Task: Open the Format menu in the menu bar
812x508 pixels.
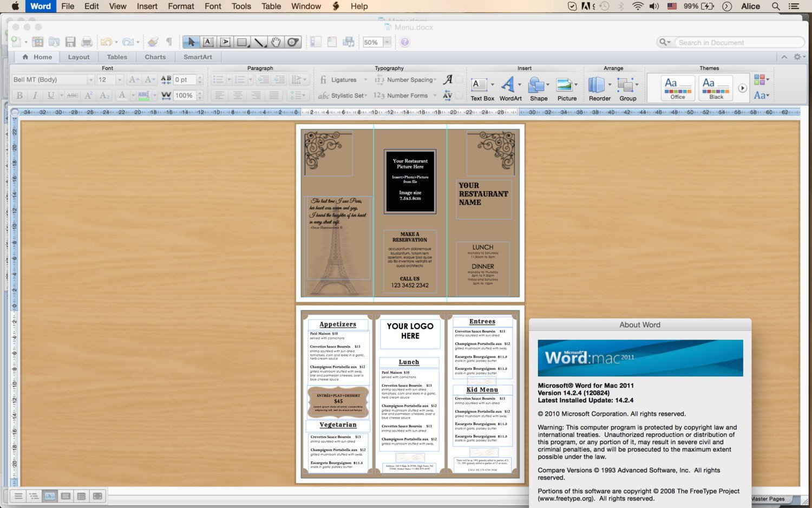Action: coord(181,6)
